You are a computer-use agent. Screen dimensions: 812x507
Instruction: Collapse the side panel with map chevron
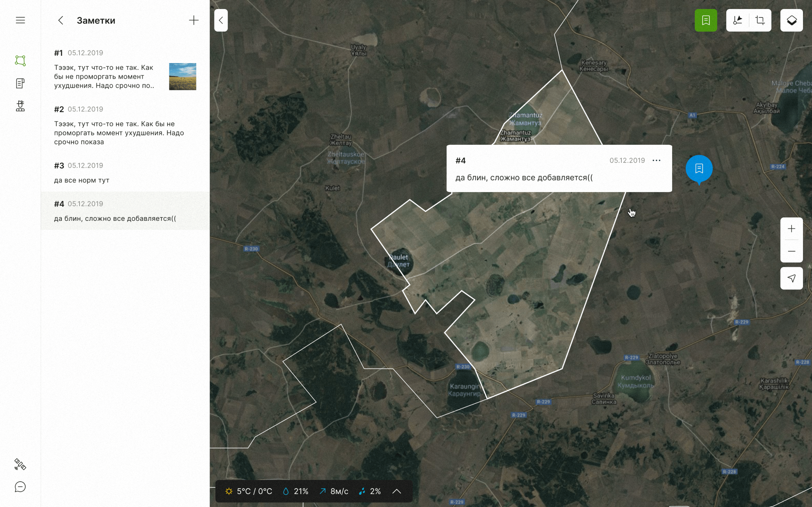pyautogui.click(x=221, y=20)
